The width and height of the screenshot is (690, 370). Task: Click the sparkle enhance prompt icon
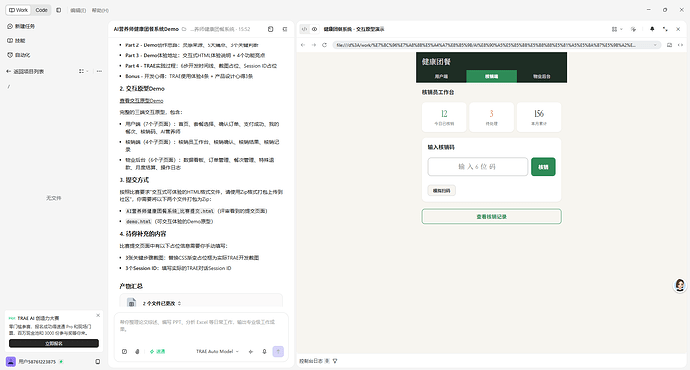click(251, 352)
